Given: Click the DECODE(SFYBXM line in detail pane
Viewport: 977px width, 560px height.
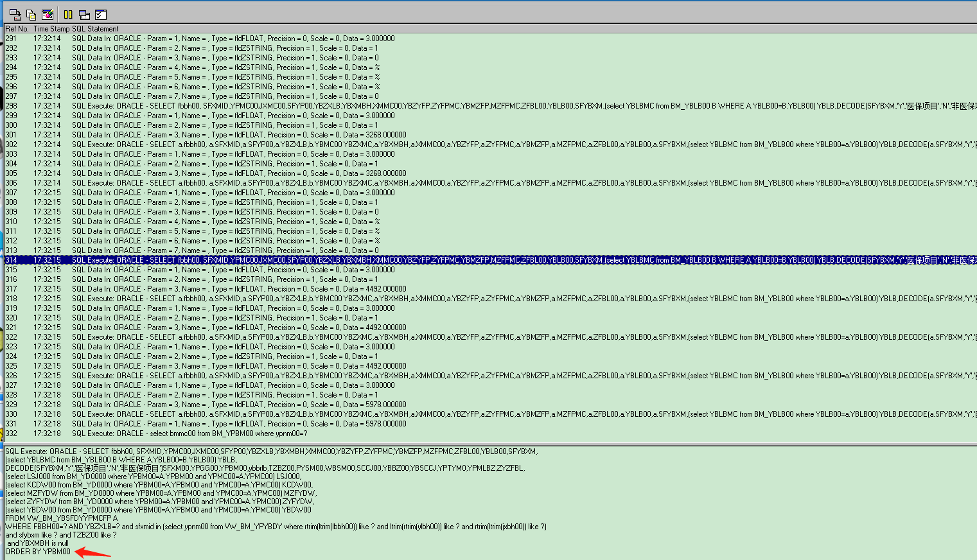Looking at the screenshot, I should (265, 468).
